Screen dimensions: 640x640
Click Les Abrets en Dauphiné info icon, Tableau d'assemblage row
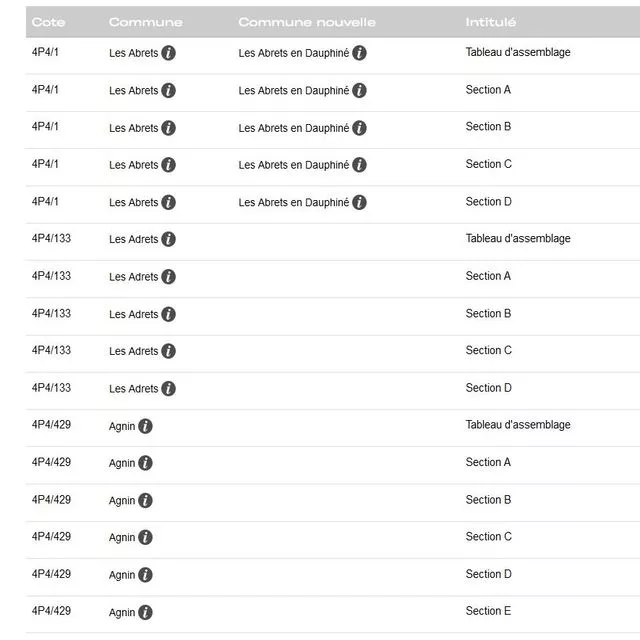point(359,53)
